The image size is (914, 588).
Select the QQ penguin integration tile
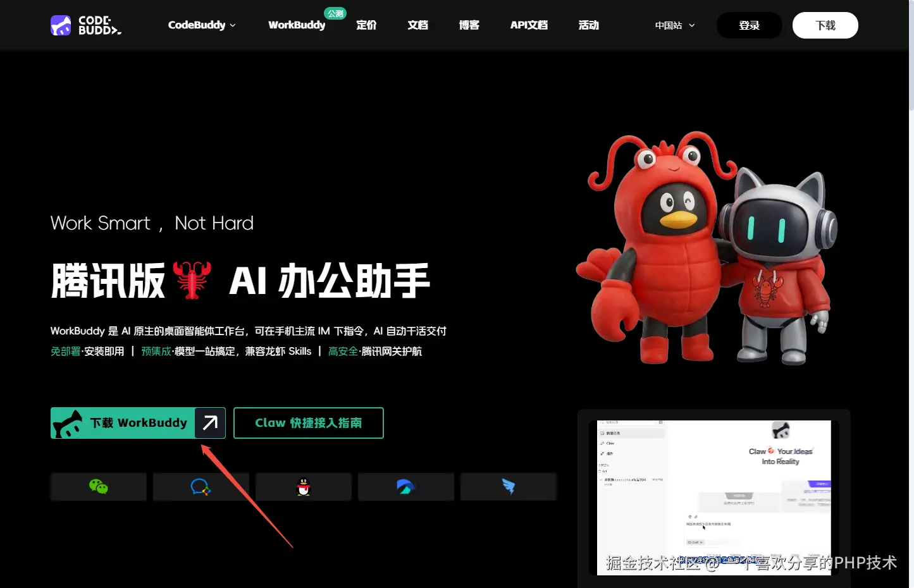pos(304,487)
